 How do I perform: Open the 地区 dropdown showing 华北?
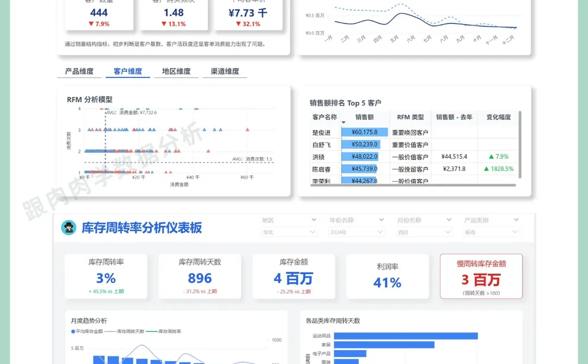[x=289, y=231]
